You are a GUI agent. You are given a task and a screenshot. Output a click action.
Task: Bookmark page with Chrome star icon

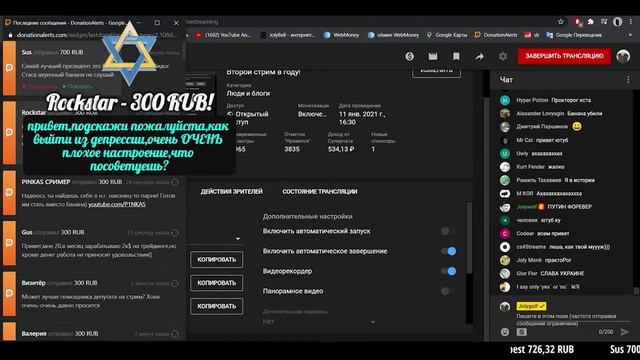coord(561,22)
